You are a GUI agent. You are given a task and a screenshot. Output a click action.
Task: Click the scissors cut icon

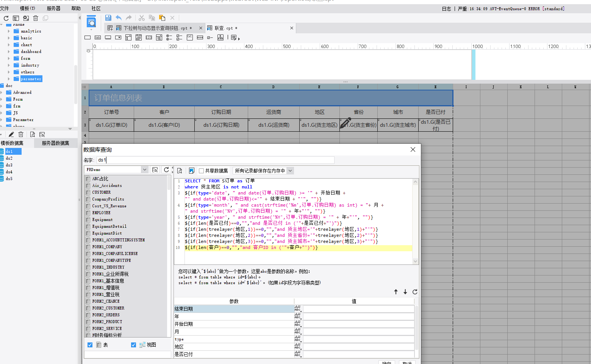click(x=142, y=18)
